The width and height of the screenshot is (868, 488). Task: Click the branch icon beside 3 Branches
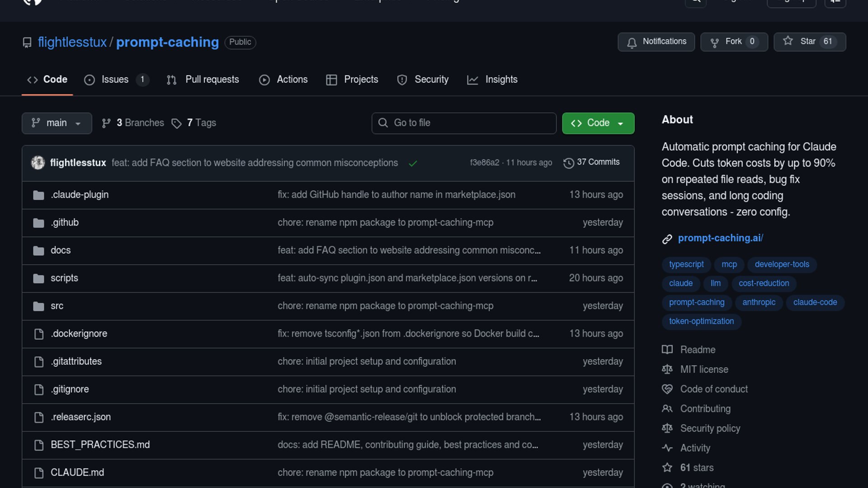pos(106,123)
